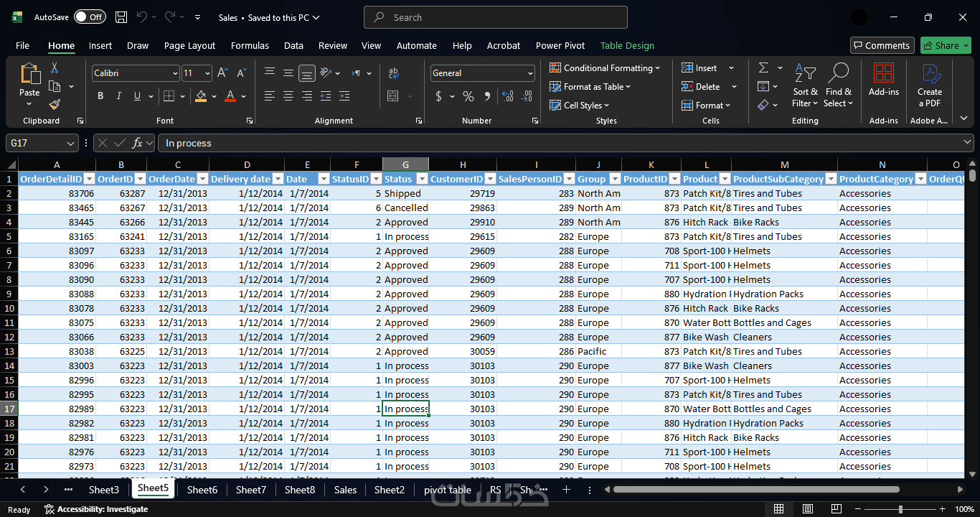Open the Status column filter dropdown
Image resolution: width=980 pixels, height=517 pixels.
coord(422,179)
